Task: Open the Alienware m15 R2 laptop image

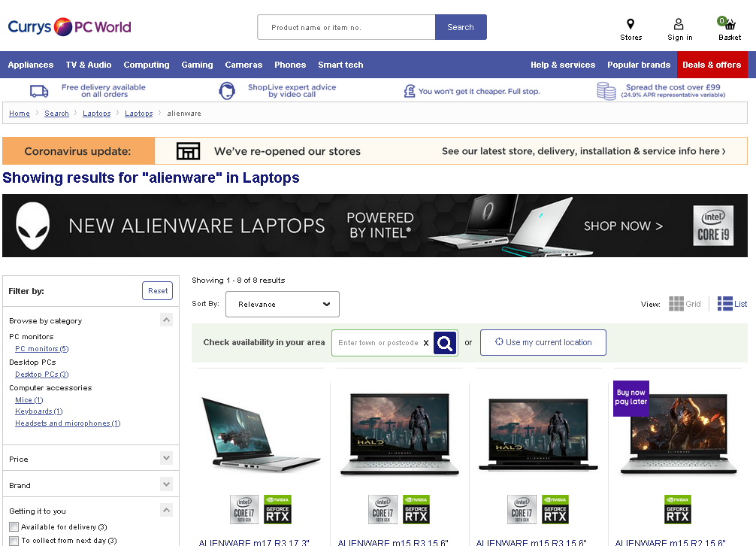Action: 679,434
